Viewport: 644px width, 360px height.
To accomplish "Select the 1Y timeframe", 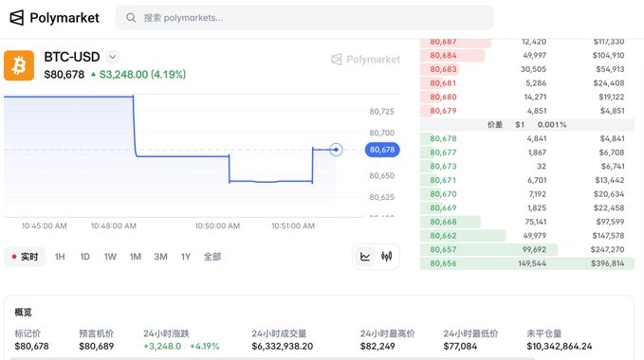I will (186, 257).
